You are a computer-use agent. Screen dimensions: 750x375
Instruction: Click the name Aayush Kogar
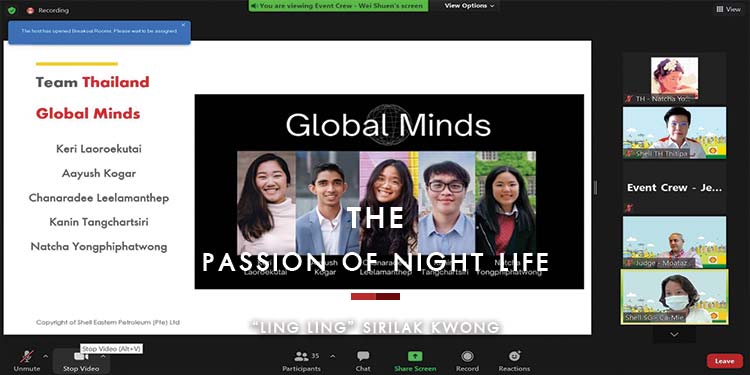99,174
